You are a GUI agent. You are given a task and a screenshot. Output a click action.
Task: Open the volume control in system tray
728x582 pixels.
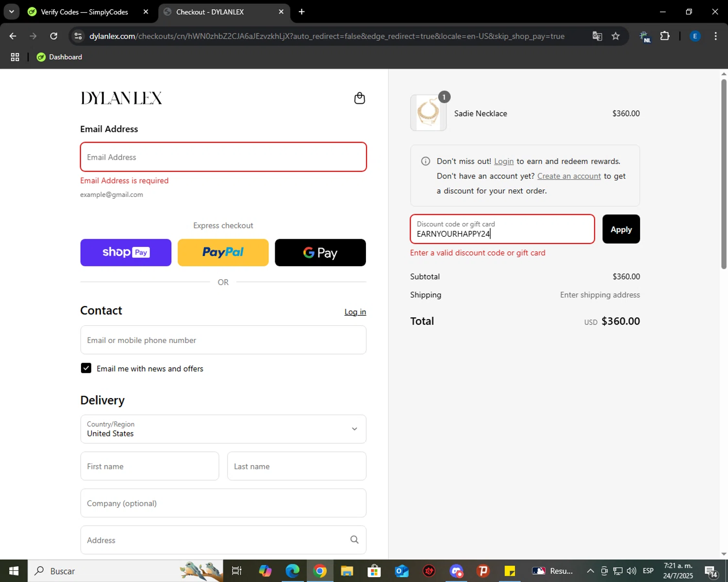coord(631,571)
